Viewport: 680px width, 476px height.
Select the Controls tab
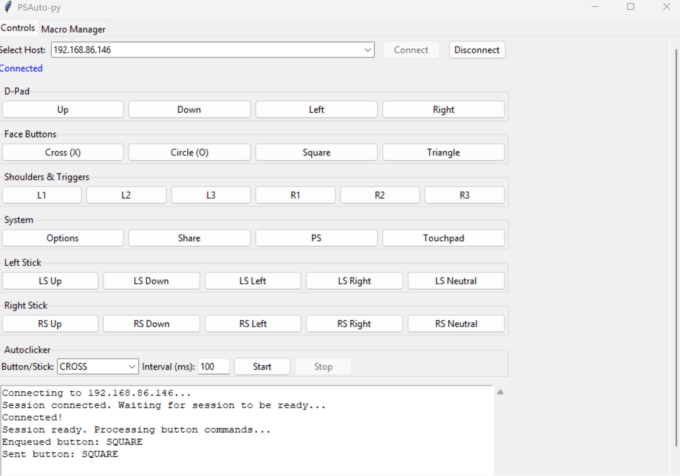coord(18,28)
